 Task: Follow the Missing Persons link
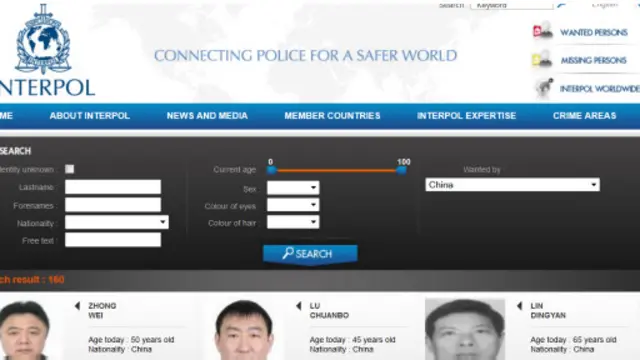pyautogui.click(x=593, y=60)
